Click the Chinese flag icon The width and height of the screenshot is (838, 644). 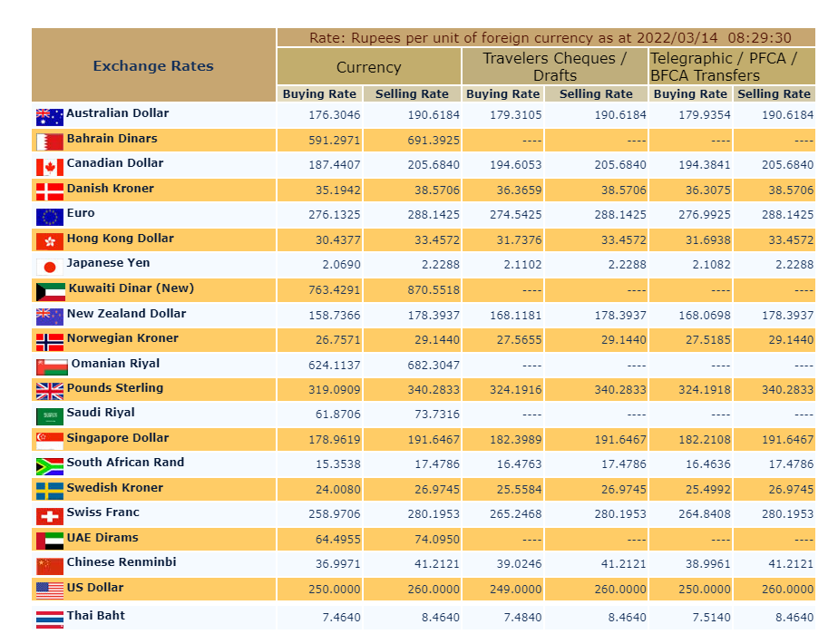pos(50,566)
